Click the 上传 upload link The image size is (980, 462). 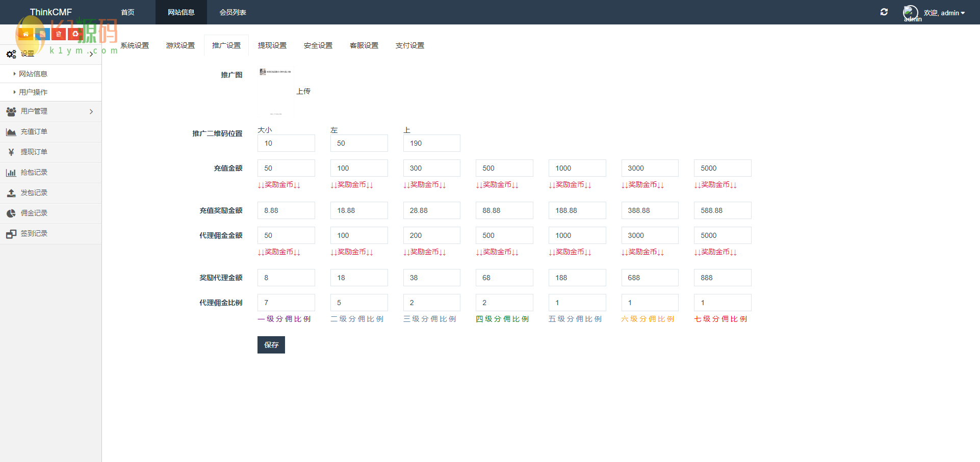click(303, 91)
